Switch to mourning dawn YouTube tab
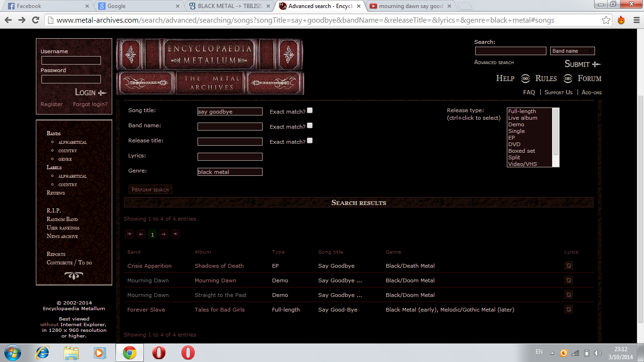 410,6
